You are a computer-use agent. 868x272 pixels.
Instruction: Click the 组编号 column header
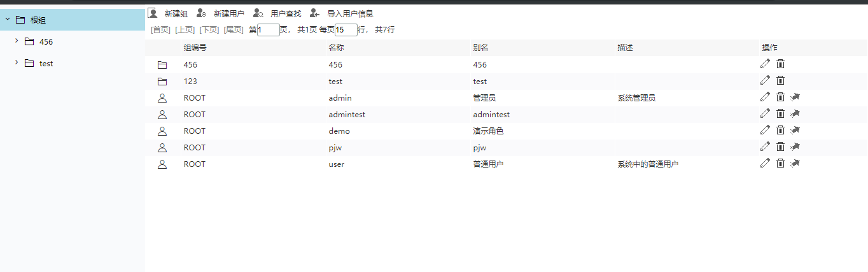tap(195, 48)
